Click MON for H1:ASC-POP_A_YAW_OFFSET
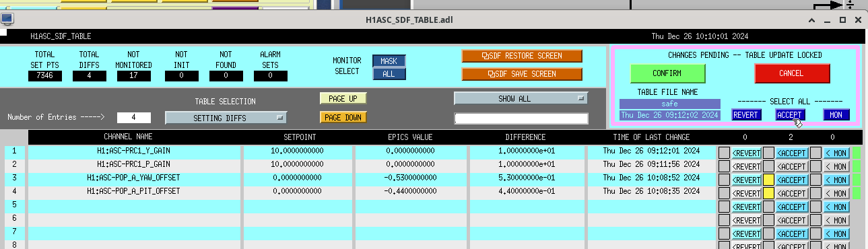 pyautogui.click(x=836, y=180)
